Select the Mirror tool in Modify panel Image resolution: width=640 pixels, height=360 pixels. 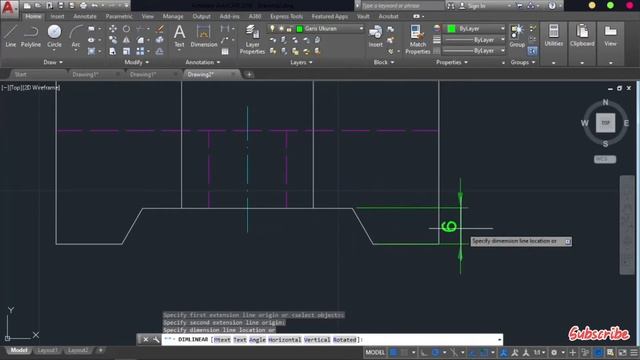[x=126, y=40]
